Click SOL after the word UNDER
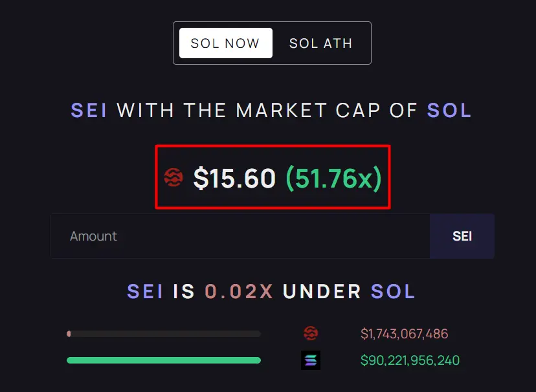 coord(393,291)
